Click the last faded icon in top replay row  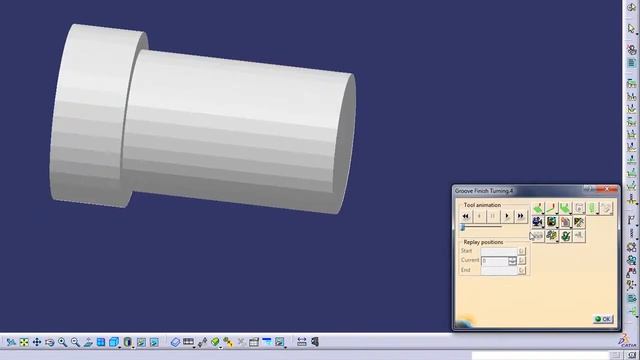point(607,209)
